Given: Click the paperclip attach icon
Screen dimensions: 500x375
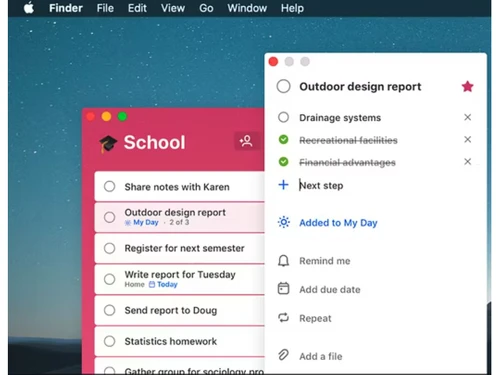Looking at the screenshot, I should coord(283,355).
